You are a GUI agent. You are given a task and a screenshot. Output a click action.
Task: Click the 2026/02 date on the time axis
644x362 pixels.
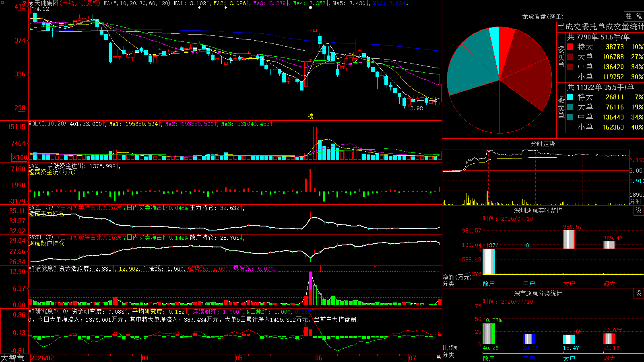click(x=42, y=358)
